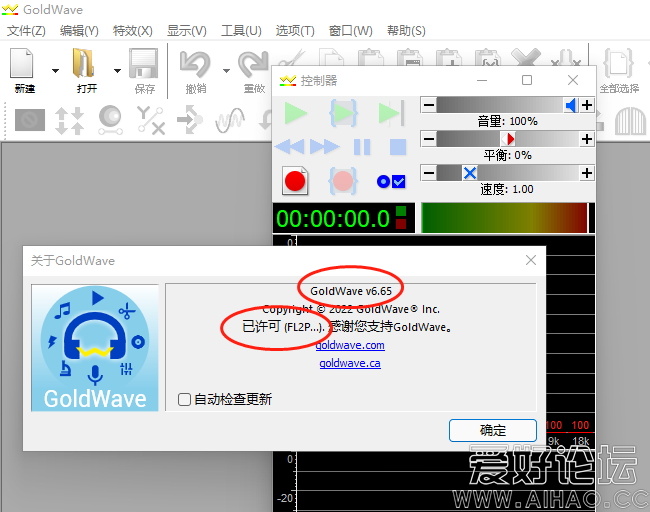This screenshot has height=512, width=650.
Task: Click the Play selection button with brackets
Action: [343, 113]
